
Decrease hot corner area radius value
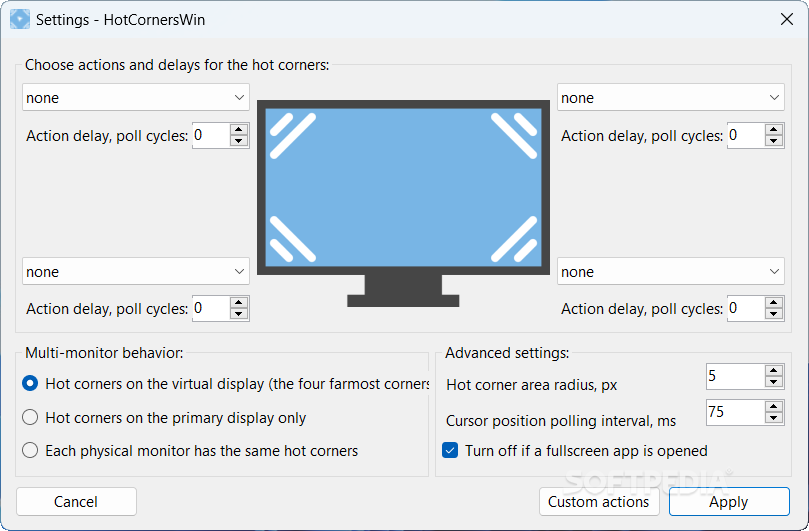[x=774, y=382]
